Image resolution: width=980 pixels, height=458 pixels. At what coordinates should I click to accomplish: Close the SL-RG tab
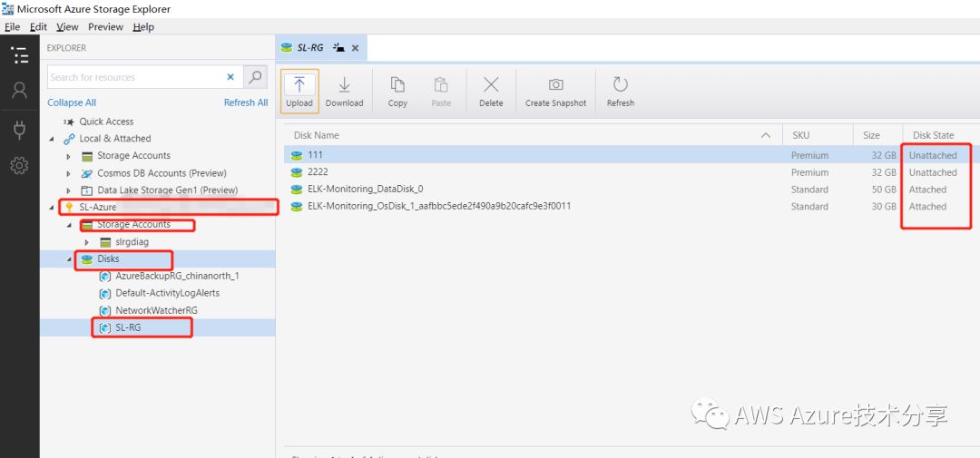tap(355, 48)
